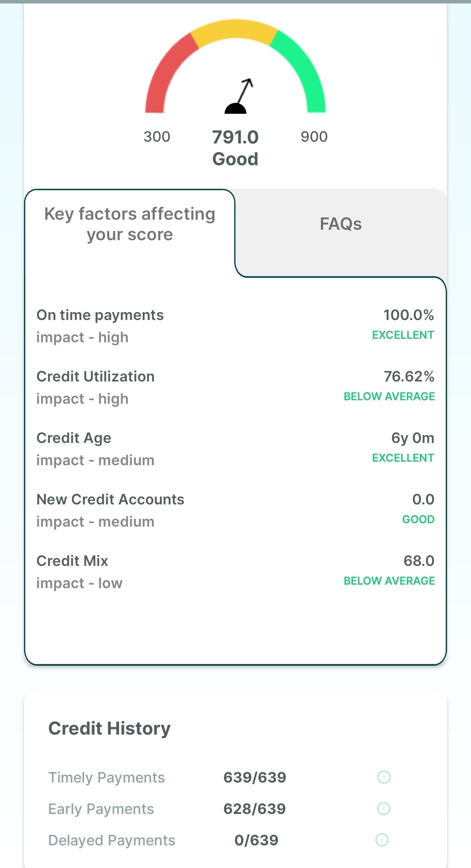The width and height of the screenshot is (471, 868).
Task: Select the New Credit Accounts row
Action: [x=235, y=510]
